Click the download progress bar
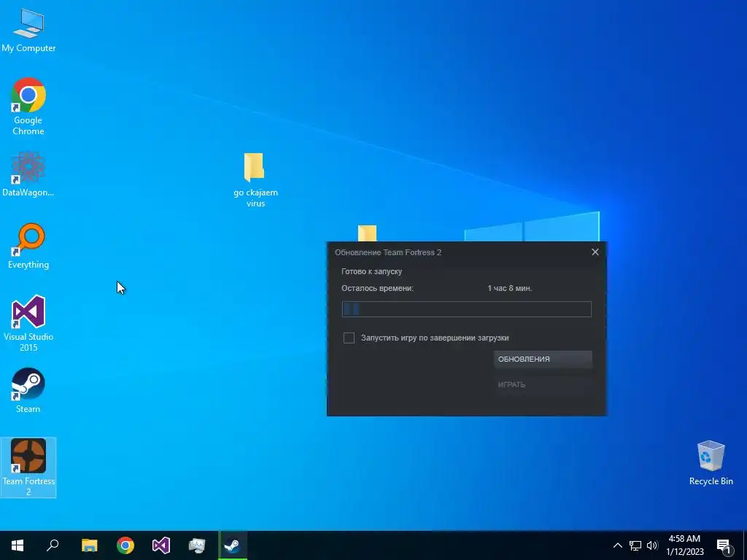747x560 pixels. point(466,309)
